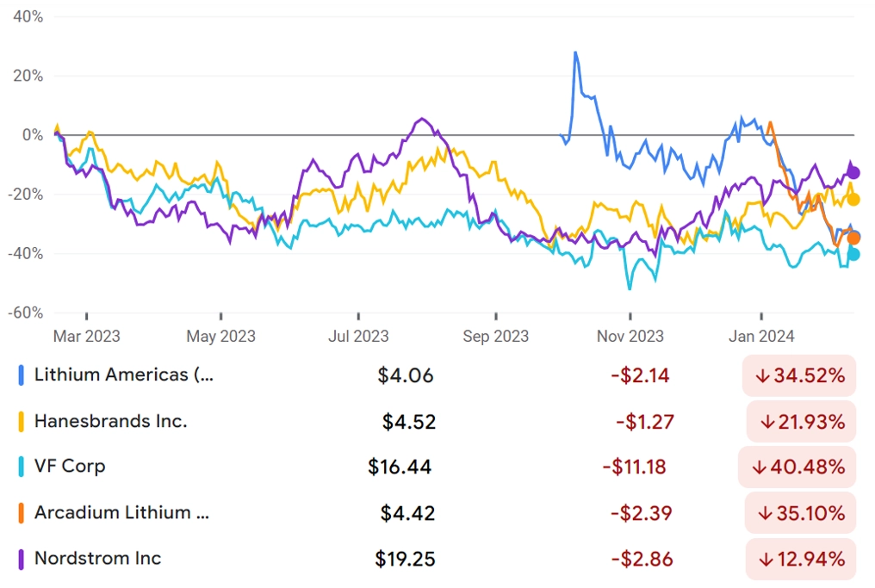875x588 pixels.
Task: Click the teal VF Corp endpoint dot
Action: click(853, 254)
